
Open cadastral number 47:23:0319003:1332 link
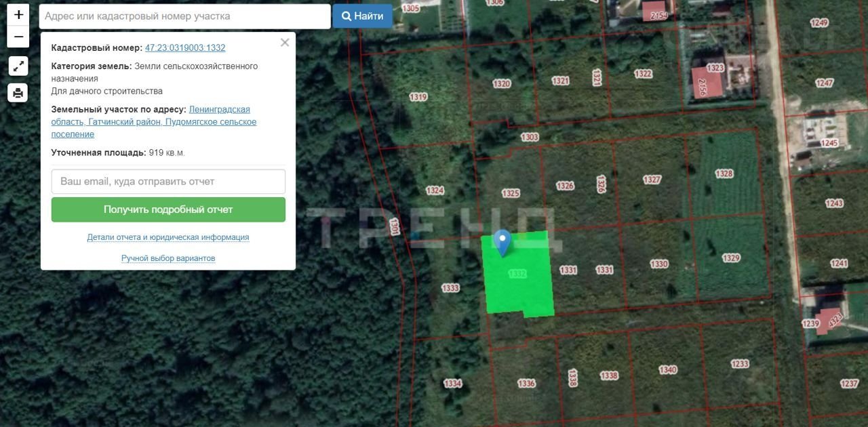click(185, 48)
